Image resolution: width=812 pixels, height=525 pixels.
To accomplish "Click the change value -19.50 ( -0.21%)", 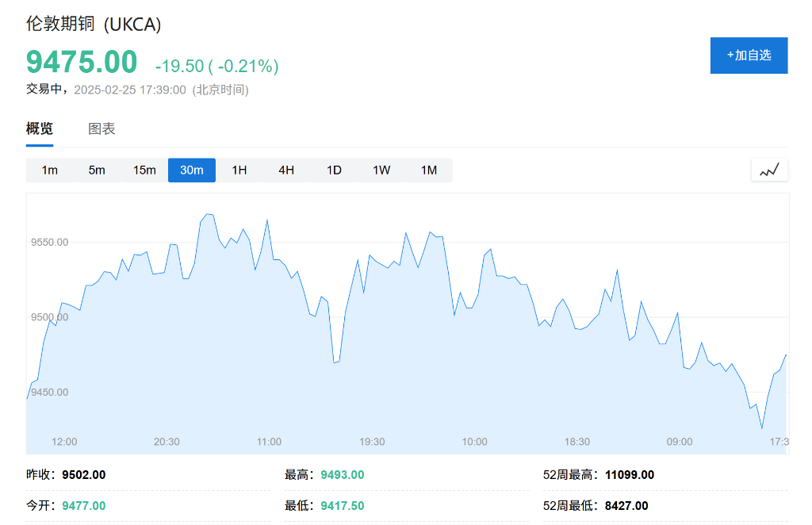I will [x=217, y=67].
